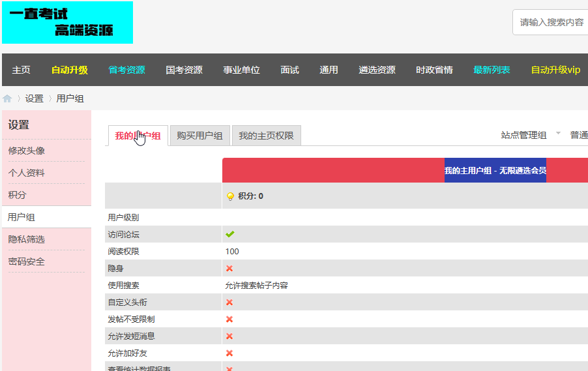Open 时政省情 in the navigation bar
This screenshot has height=371, width=588.
[434, 70]
